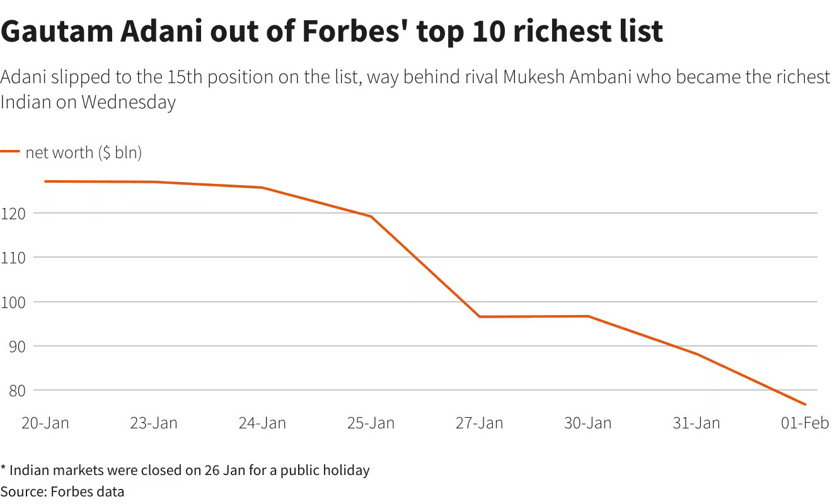
Task: Click the 01-Feb date label
Action: (x=805, y=423)
